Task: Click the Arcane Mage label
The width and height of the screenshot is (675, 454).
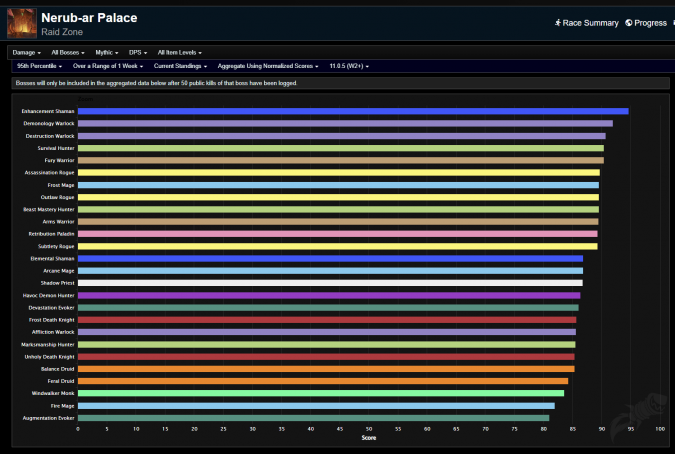Action: [59, 271]
